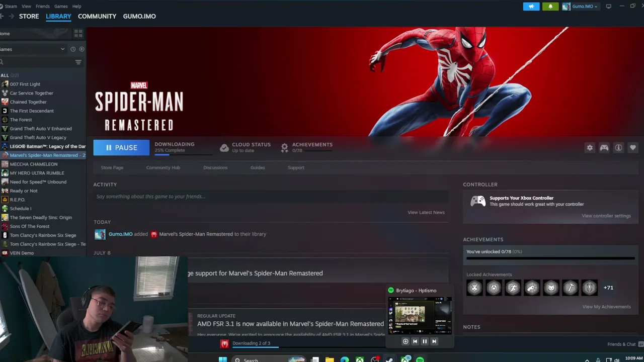Open the Steam menu
Viewport: 644px width, 362px height.
11,7
